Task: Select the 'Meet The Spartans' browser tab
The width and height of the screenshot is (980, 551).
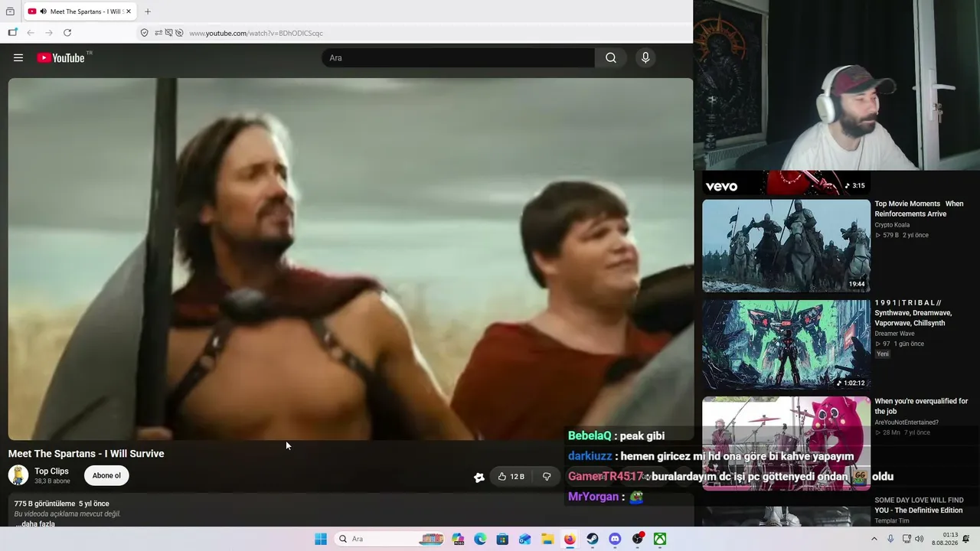Action: coord(80,11)
